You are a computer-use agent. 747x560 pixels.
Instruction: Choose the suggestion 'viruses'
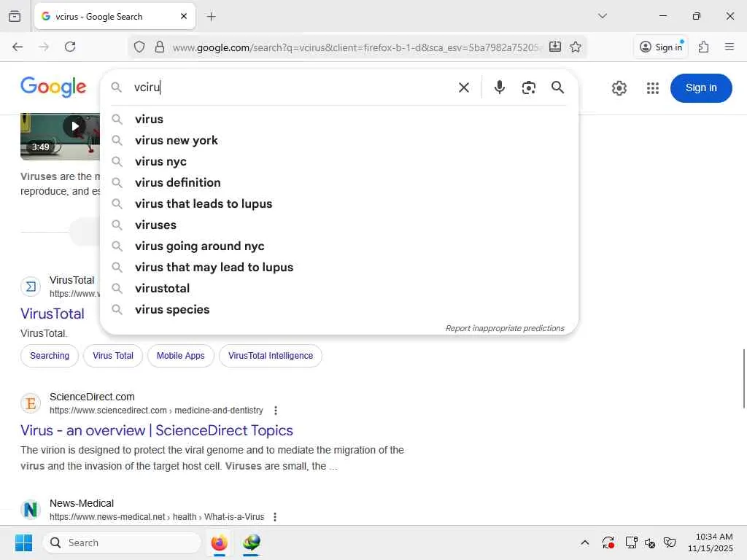point(339,225)
